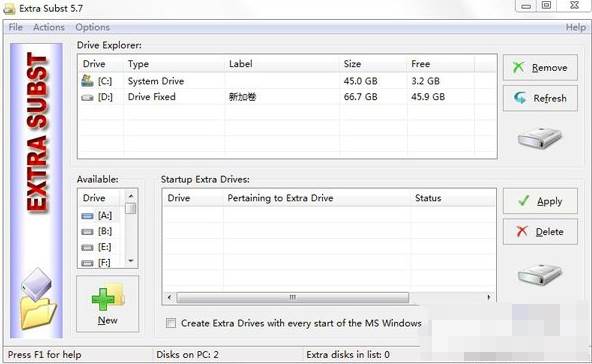Click the Delete button
This screenshot has height=364, width=592.
tap(540, 231)
